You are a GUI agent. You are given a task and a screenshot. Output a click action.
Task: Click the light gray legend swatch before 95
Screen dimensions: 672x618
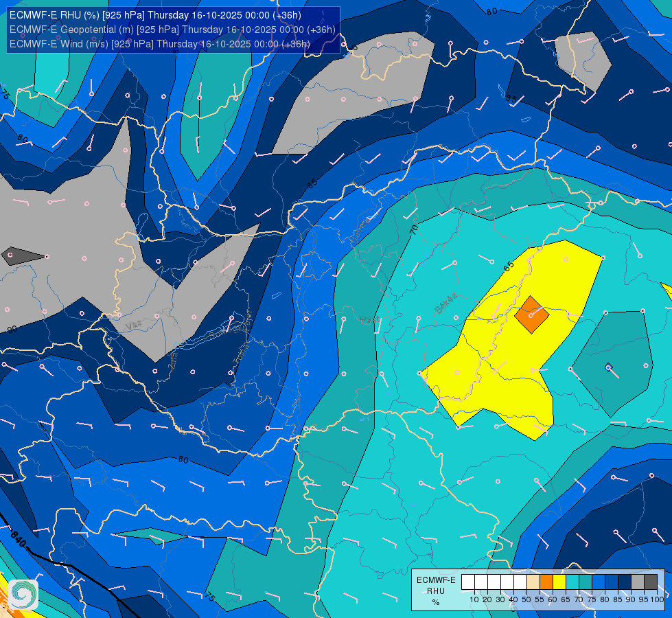(638, 582)
